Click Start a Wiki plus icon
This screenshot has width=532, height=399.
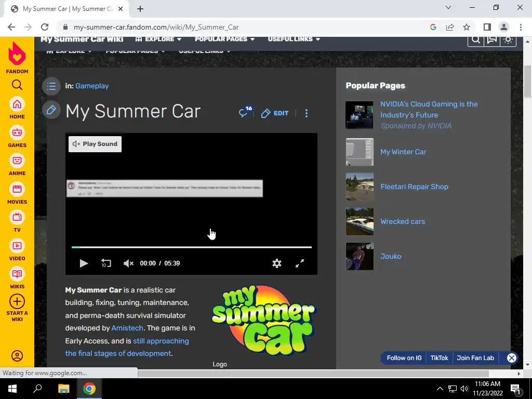click(x=17, y=301)
